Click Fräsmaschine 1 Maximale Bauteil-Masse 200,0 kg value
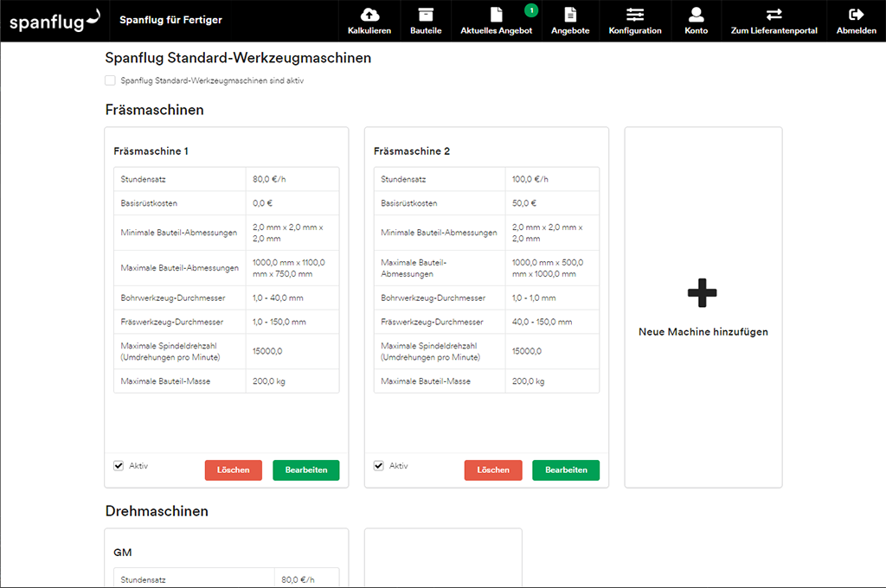The height and width of the screenshot is (588, 886). click(269, 381)
